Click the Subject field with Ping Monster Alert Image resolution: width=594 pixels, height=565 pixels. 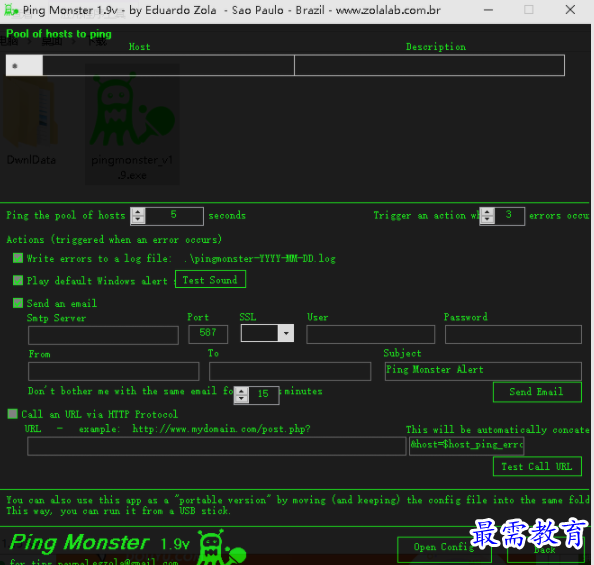pos(483,371)
